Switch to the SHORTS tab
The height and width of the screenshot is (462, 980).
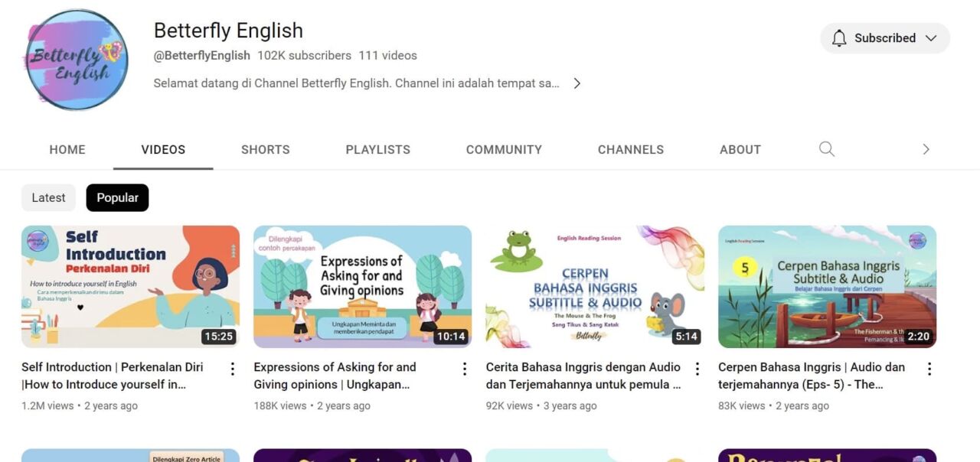[266, 149]
